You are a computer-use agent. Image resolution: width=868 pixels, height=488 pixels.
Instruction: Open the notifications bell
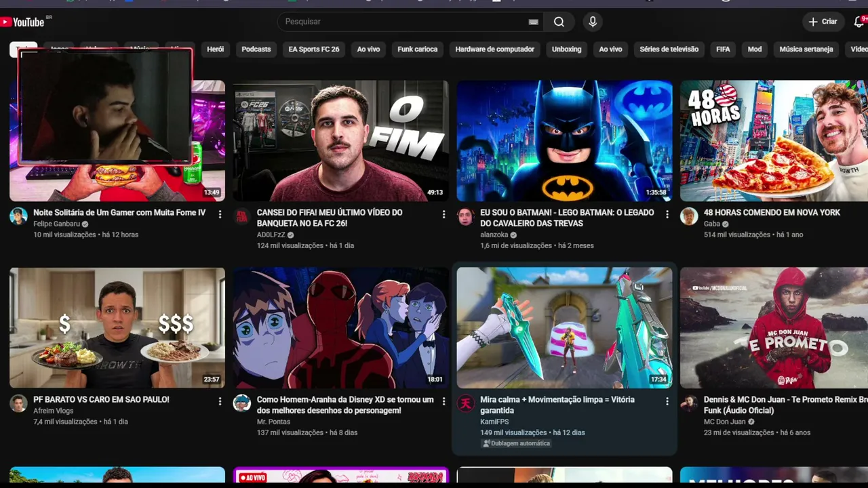pyautogui.click(x=859, y=22)
